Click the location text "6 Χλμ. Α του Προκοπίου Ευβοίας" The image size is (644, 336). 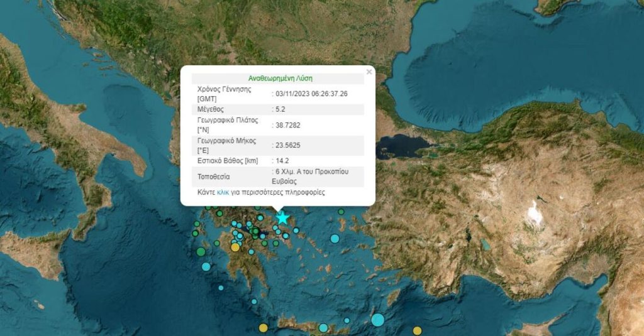click(x=311, y=176)
